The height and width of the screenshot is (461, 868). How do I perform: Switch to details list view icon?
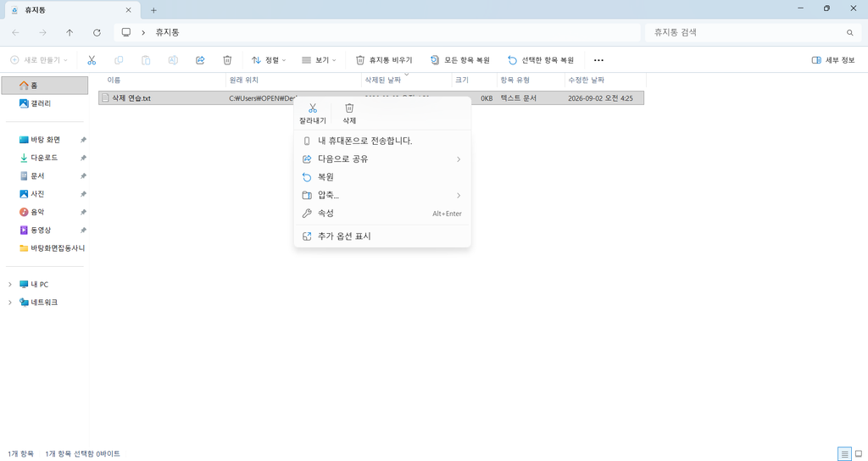(844, 454)
